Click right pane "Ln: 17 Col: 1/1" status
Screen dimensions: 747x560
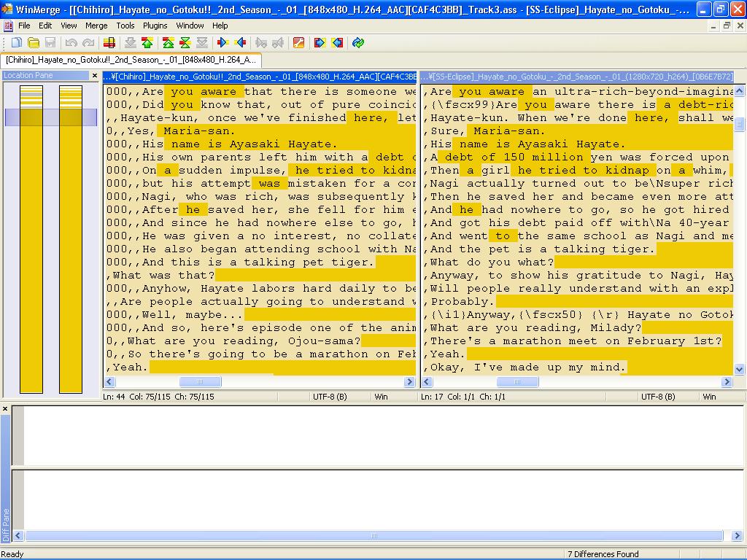pos(463,397)
